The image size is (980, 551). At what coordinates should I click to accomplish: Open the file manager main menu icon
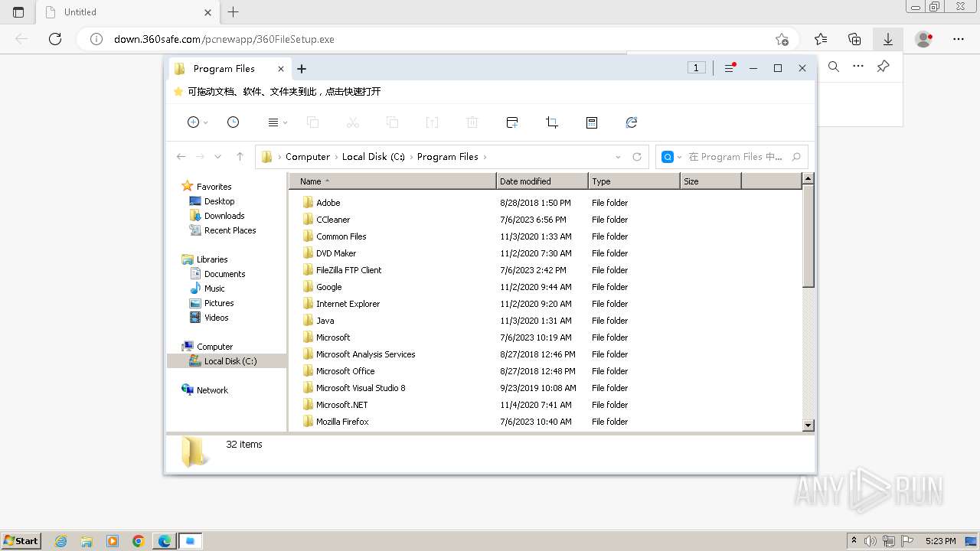[x=730, y=68]
